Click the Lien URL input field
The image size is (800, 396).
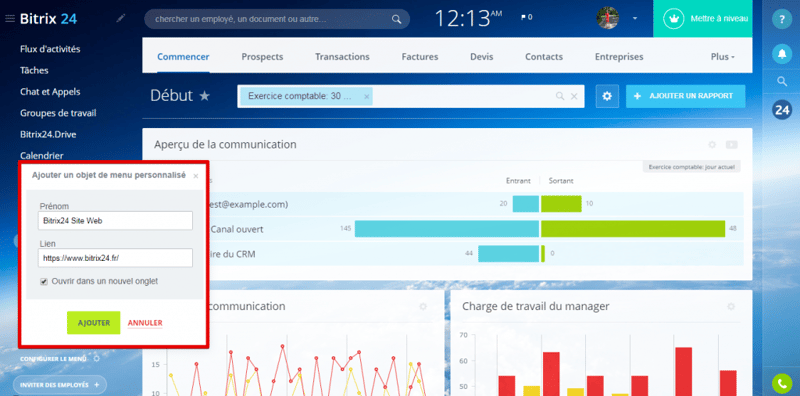[115, 258]
